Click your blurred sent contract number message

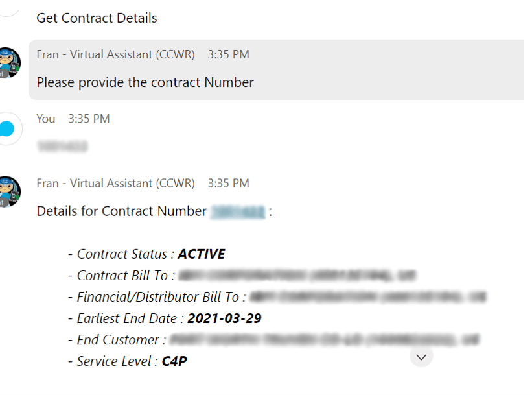point(62,147)
